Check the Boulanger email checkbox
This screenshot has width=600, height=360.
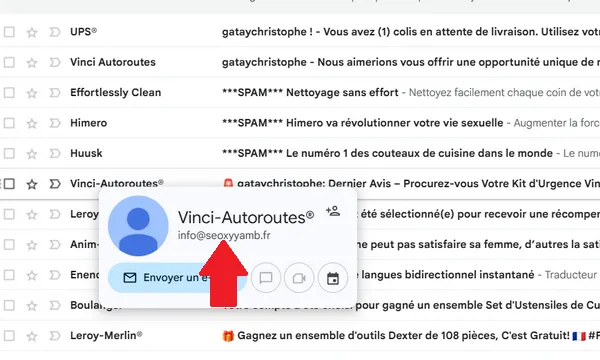(9, 306)
